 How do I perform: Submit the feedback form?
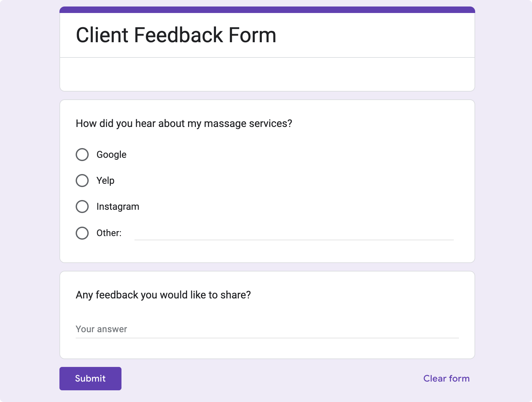[90, 379]
